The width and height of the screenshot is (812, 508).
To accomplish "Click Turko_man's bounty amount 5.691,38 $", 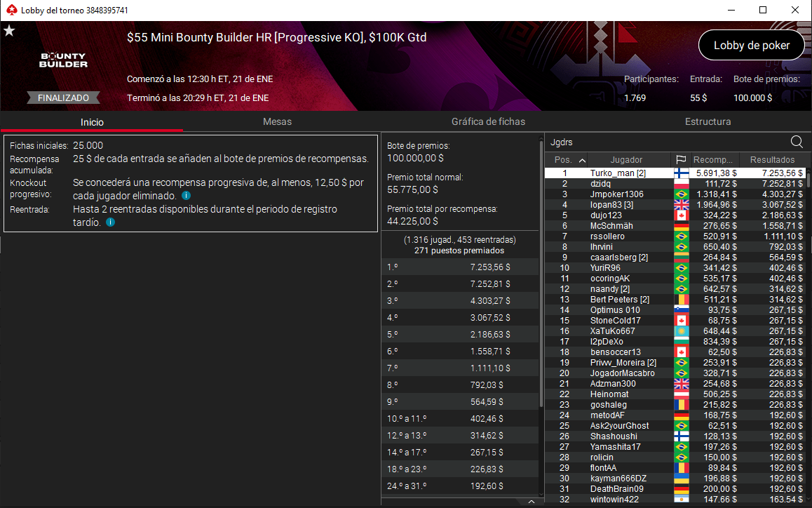I will 716,173.
